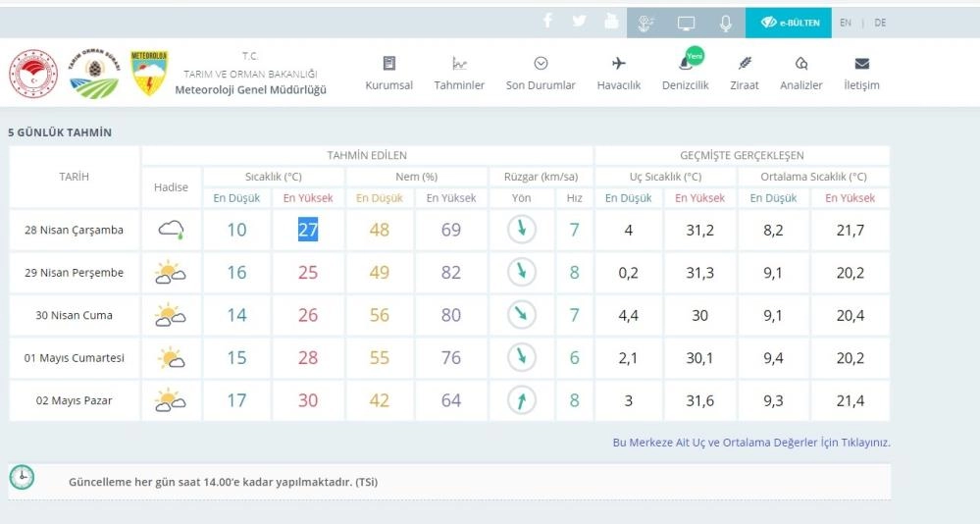The width and height of the screenshot is (980, 524).
Task: Switch language to EN
Action: [x=845, y=23]
